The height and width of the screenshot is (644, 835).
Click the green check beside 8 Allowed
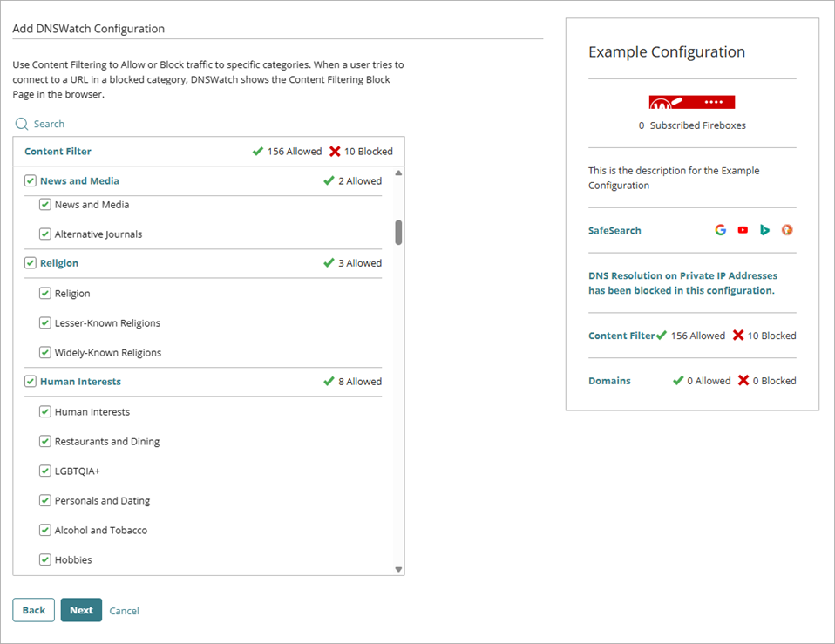[329, 382]
